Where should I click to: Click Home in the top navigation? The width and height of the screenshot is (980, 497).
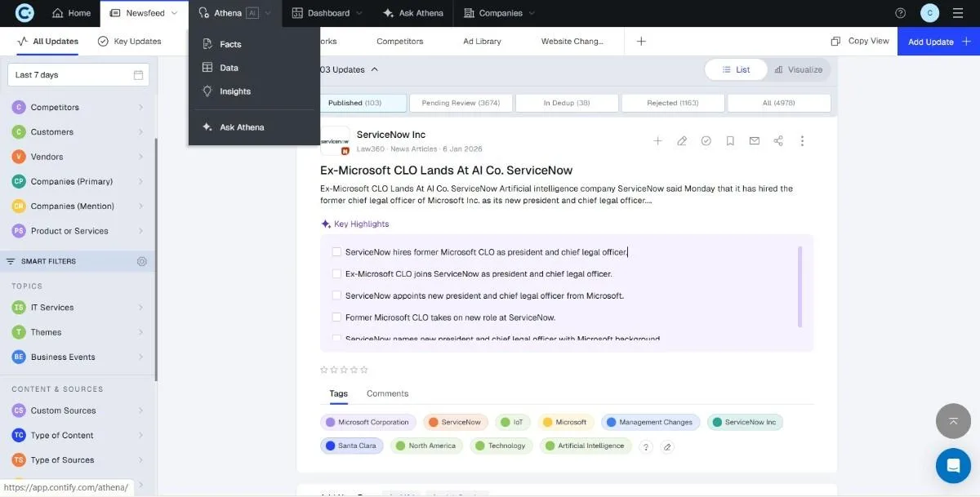[x=71, y=13]
